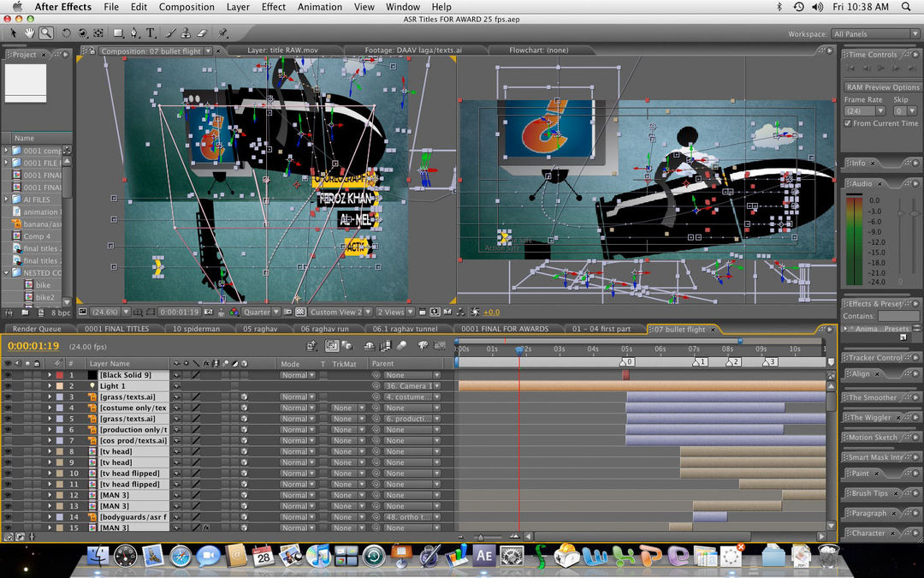This screenshot has width=924, height=578.
Task: Select the Clone Stamp tool
Action: [x=187, y=33]
